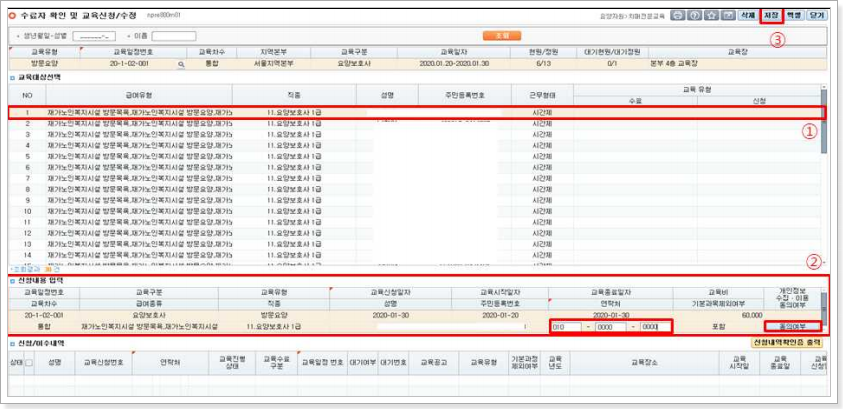Click the 근무형태 column header
Screen dimensions: 843x409
pyautogui.click(x=542, y=95)
